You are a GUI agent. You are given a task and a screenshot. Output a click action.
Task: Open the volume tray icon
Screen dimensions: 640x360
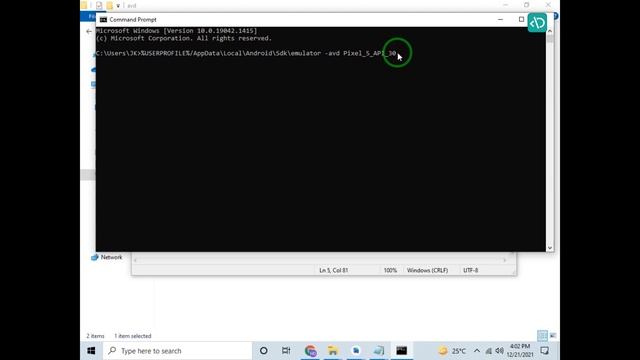pyautogui.click(x=499, y=351)
